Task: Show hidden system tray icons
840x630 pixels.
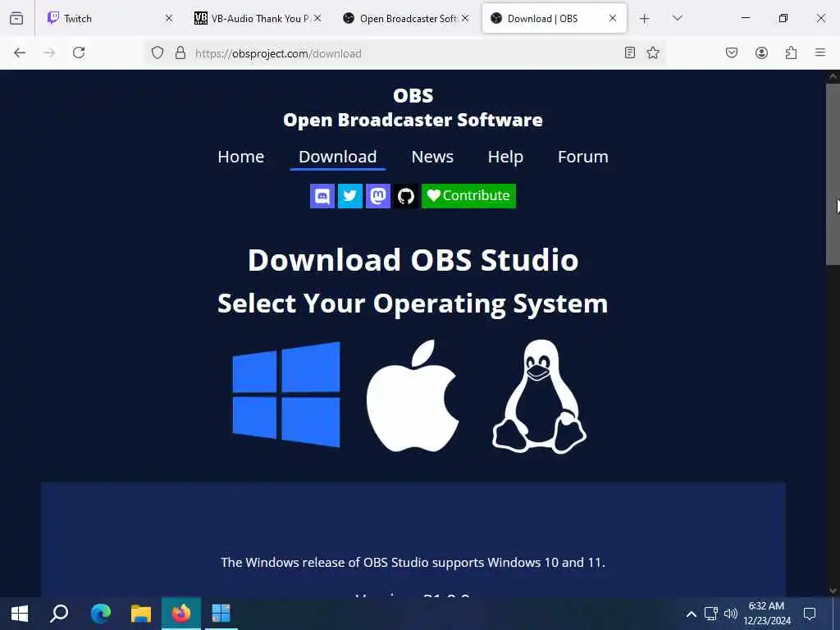Action: (691, 614)
